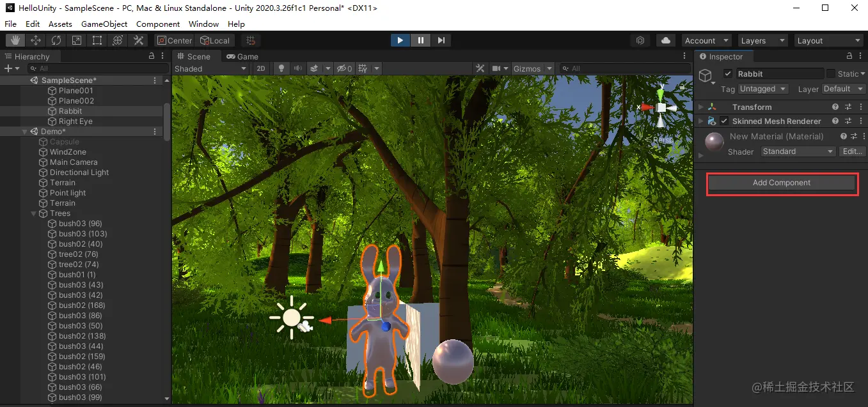868x407 pixels.
Task: Open Layout dropdown
Action: pyautogui.click(x=828, y=40)
